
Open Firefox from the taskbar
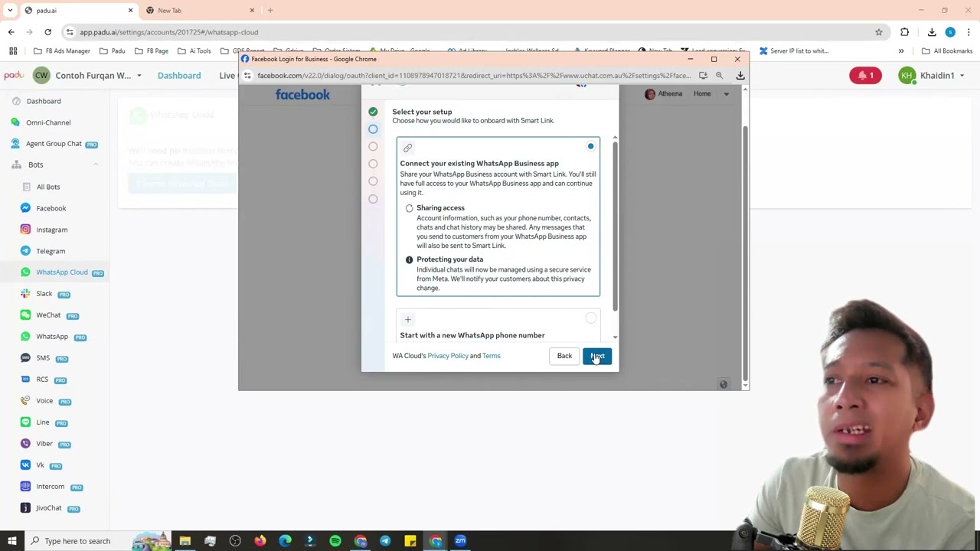260,541
